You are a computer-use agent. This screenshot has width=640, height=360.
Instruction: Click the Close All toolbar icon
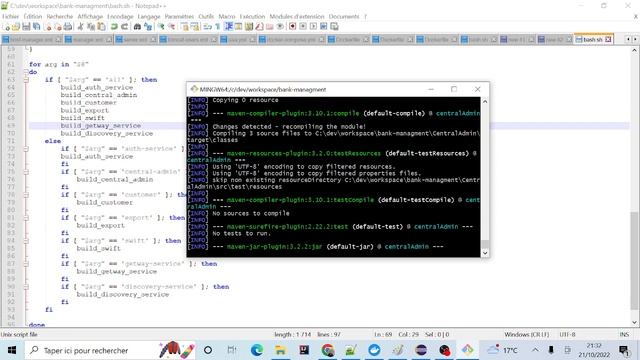[x=58, y=27]
